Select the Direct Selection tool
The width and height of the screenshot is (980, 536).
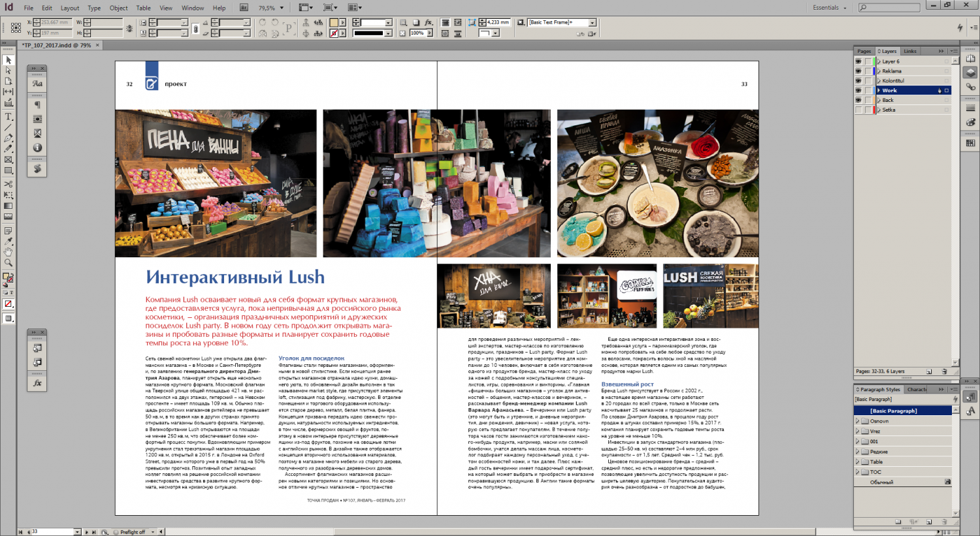coord(8,71)
